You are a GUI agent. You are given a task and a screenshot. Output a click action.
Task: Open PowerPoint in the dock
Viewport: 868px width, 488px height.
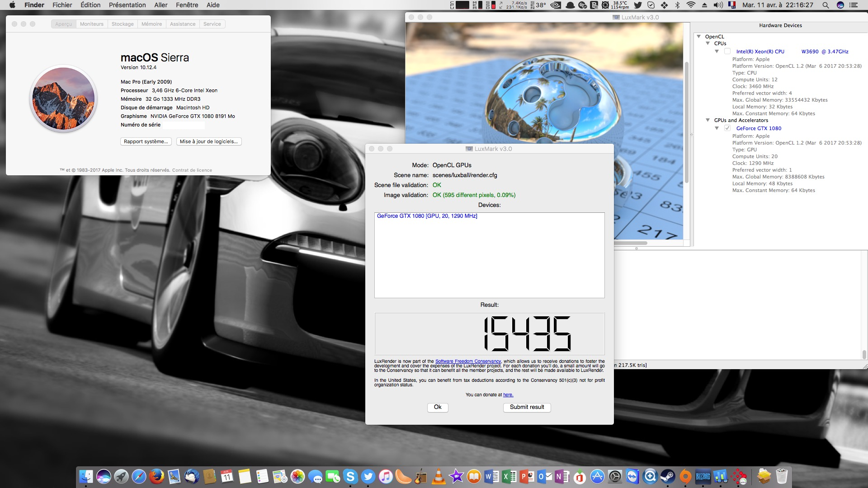tap(527, 476)
